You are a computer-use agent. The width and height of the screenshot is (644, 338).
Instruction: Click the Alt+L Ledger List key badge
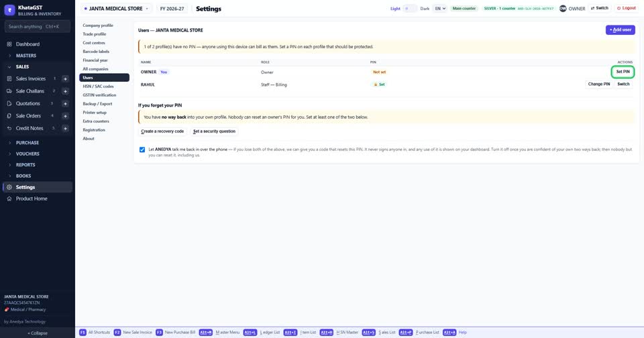point(250,332)
